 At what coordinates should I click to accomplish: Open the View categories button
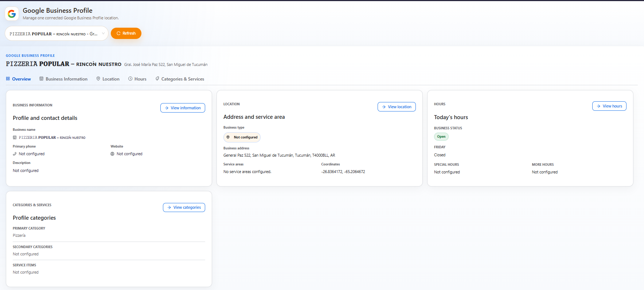[x=184, y=208]
